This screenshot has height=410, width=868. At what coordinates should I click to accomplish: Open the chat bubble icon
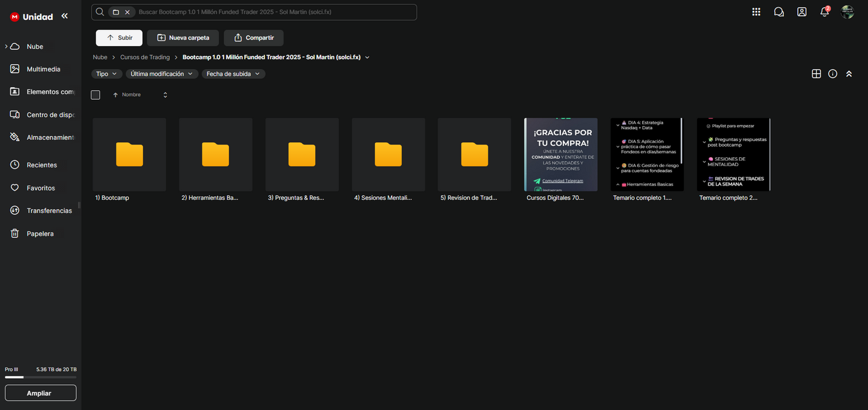[x=779, y=12]
